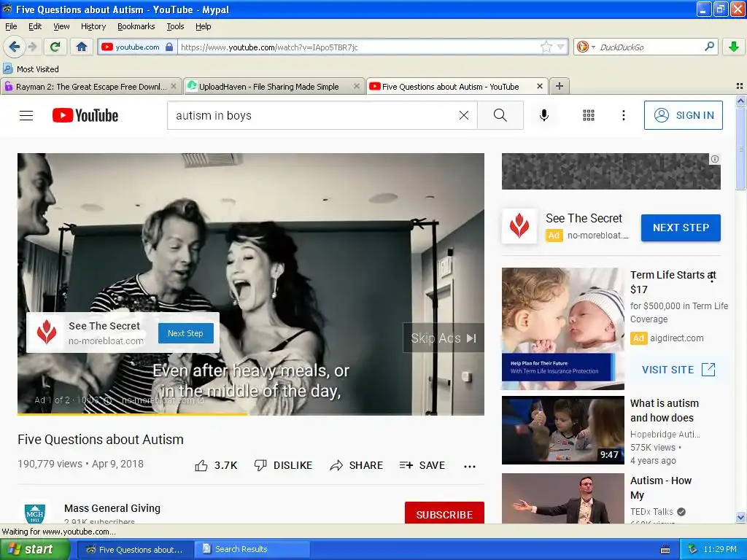This screenshot has width=747, height=560.
Task: Open the Help menu
Action: (x=203, y=26)
